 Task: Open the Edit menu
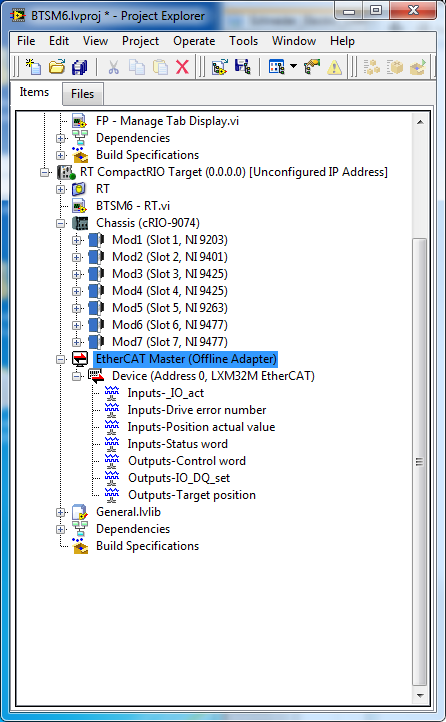(59, 41)
